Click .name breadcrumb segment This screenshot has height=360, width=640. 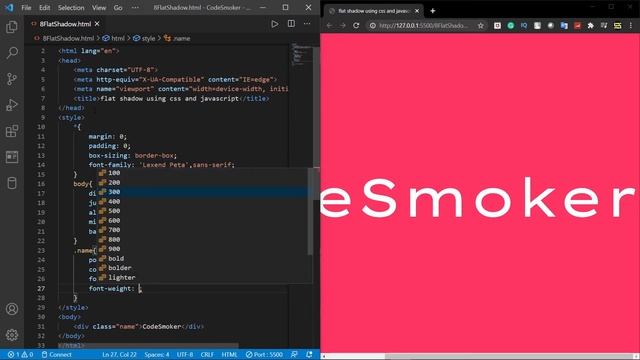(177, 38)
